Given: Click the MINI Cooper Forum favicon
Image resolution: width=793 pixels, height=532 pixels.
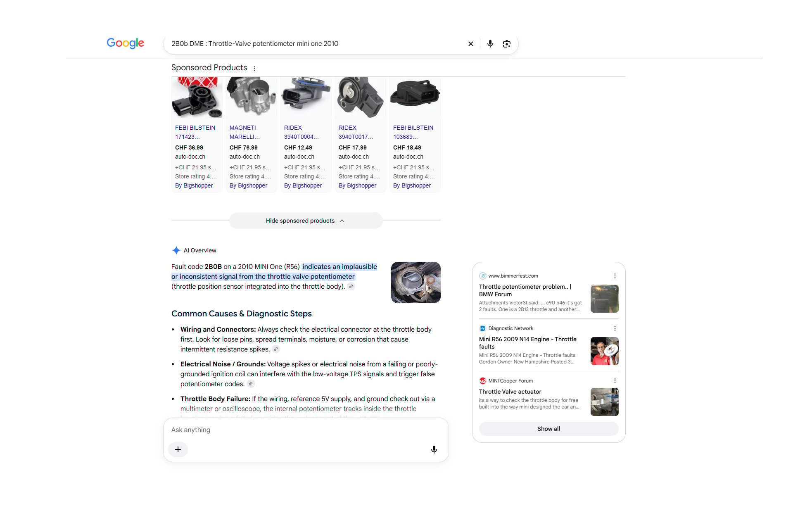Looking at the screenshot, I should pyautogui.click(x=483, y=381).
